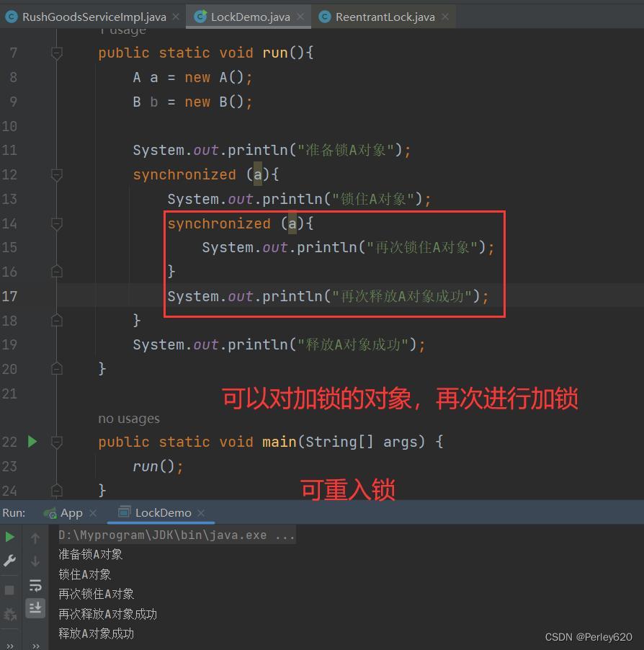Switch to the RushGoodsServiceImpl.java tab

pos(94,17)
